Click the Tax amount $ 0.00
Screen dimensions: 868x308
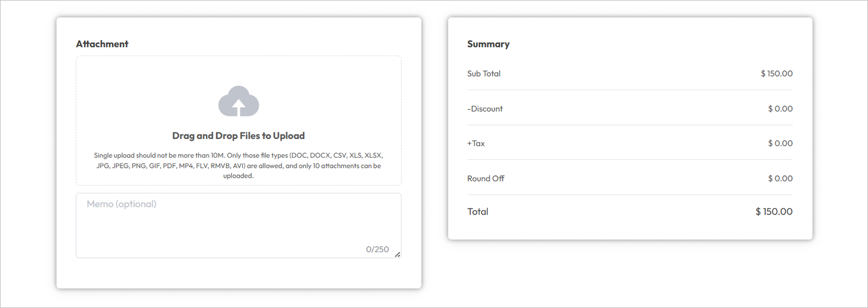coord(781,143)
